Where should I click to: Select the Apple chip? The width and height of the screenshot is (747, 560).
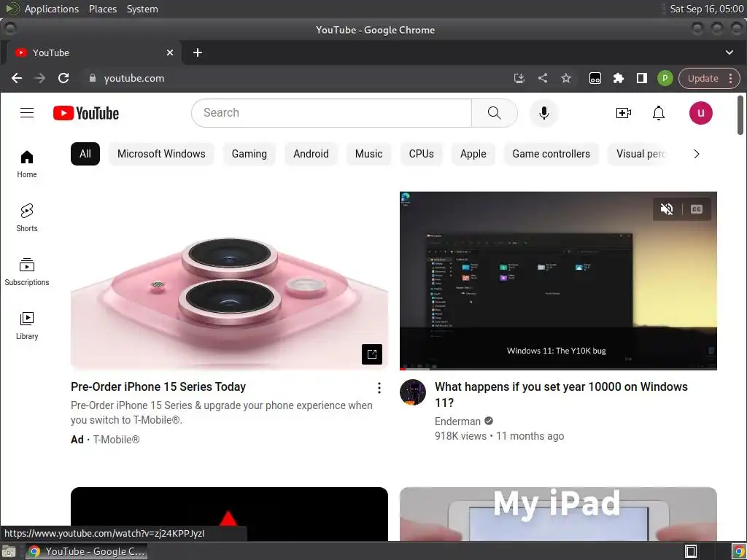tap(473, 154)
